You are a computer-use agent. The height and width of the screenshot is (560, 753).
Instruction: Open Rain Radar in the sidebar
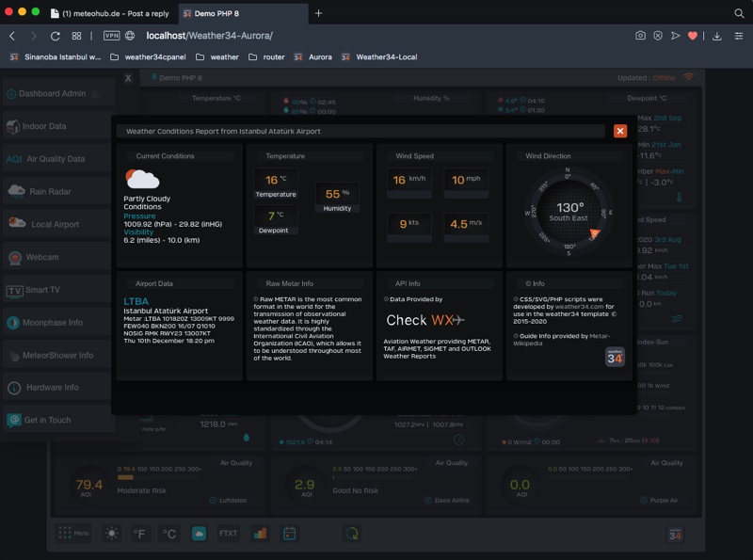(58, 192)
